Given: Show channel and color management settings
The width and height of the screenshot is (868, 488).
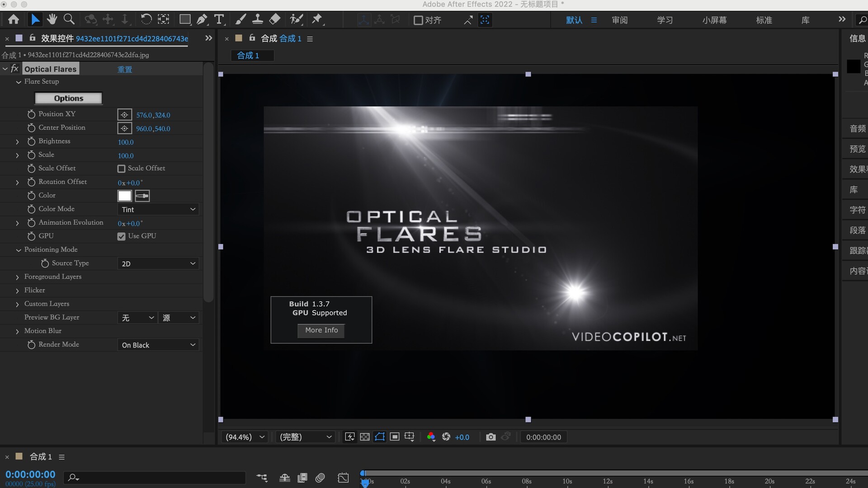Looking at the screenshot, I should point(431,437).
